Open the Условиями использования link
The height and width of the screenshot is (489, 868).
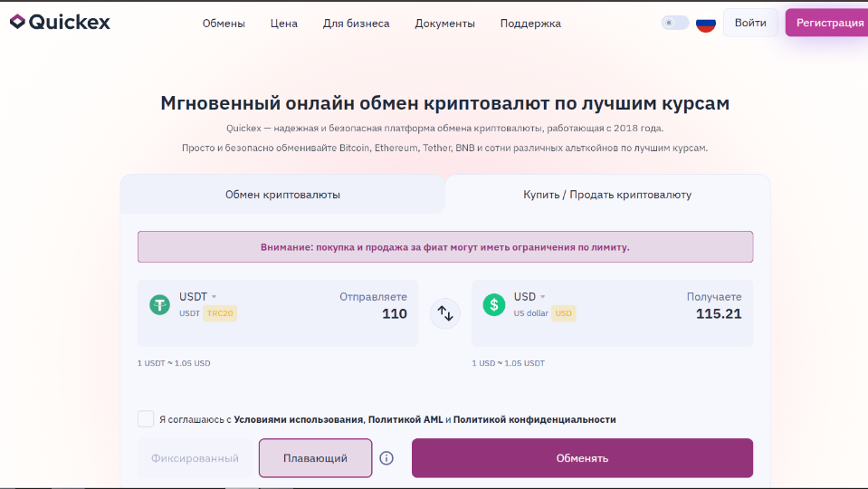pos(299,419)
